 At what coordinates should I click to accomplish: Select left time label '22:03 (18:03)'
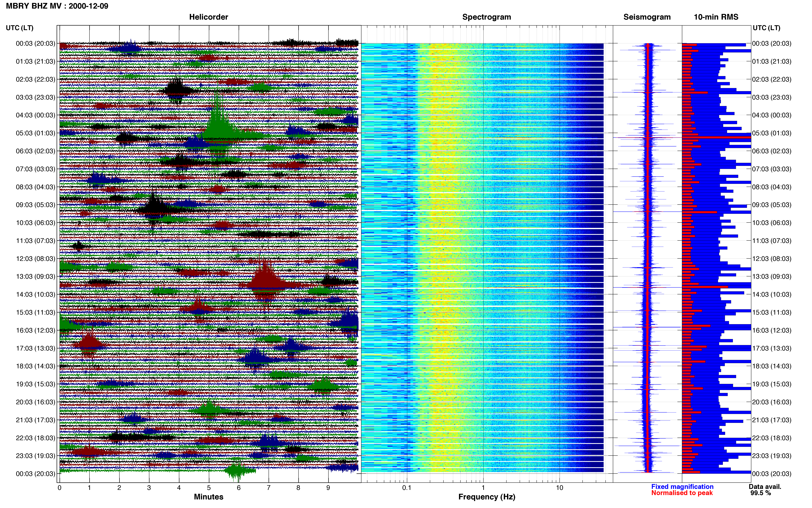tap(35, 438)
